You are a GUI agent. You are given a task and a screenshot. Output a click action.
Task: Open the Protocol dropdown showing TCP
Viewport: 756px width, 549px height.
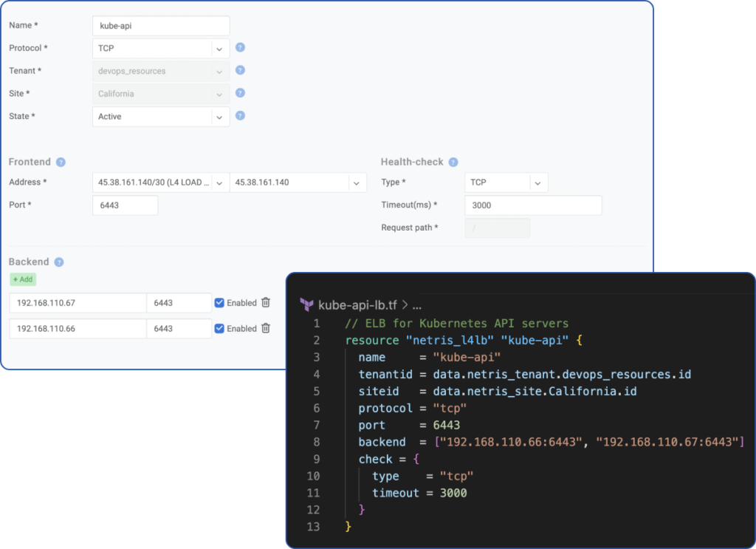[161, 48]
